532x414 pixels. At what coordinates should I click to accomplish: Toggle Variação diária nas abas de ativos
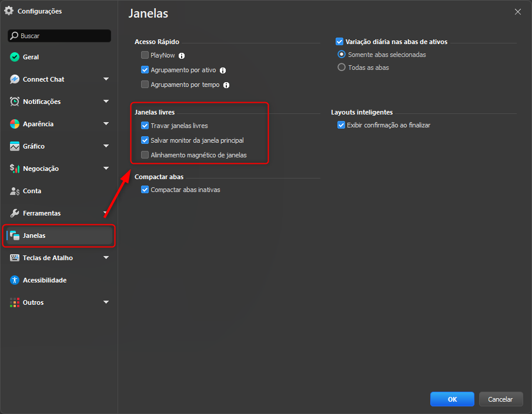coord(339,42)
